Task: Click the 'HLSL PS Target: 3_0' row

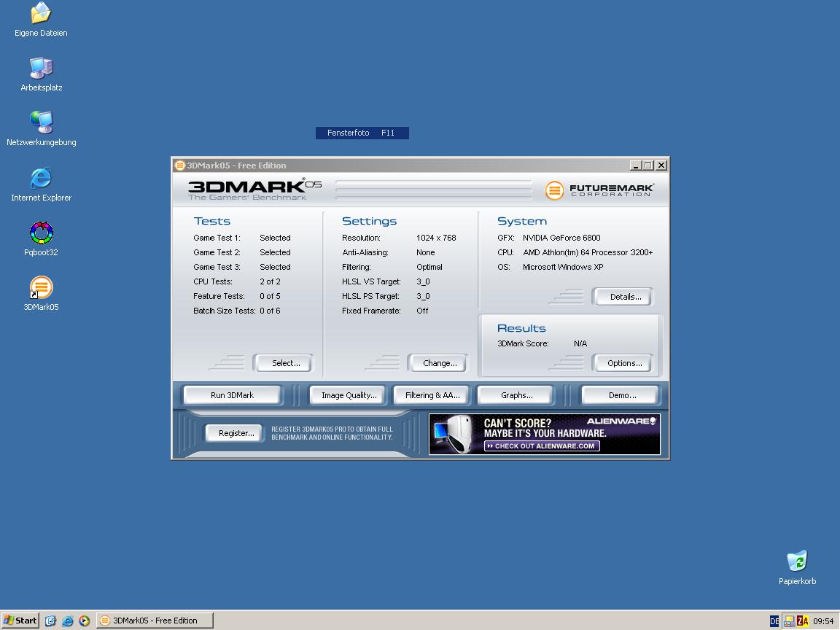Action: click(x=386, y=295)
